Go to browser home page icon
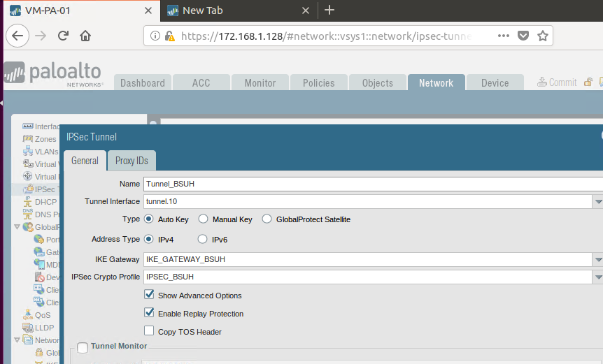The width and height of the screenshot is (603, 364). pos(85,36)
